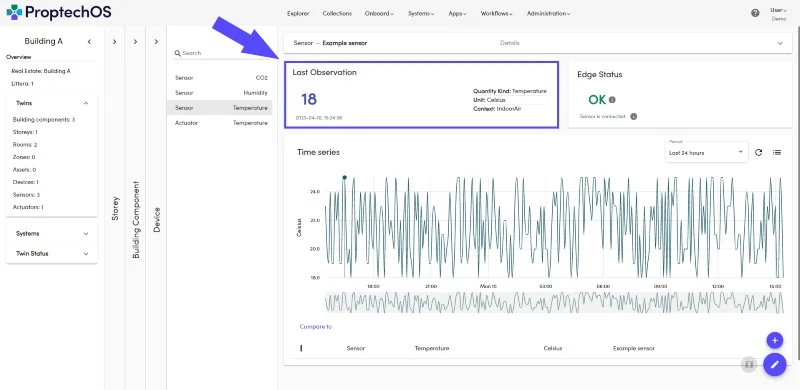Click the round pencil edit button

pos(774,364)
